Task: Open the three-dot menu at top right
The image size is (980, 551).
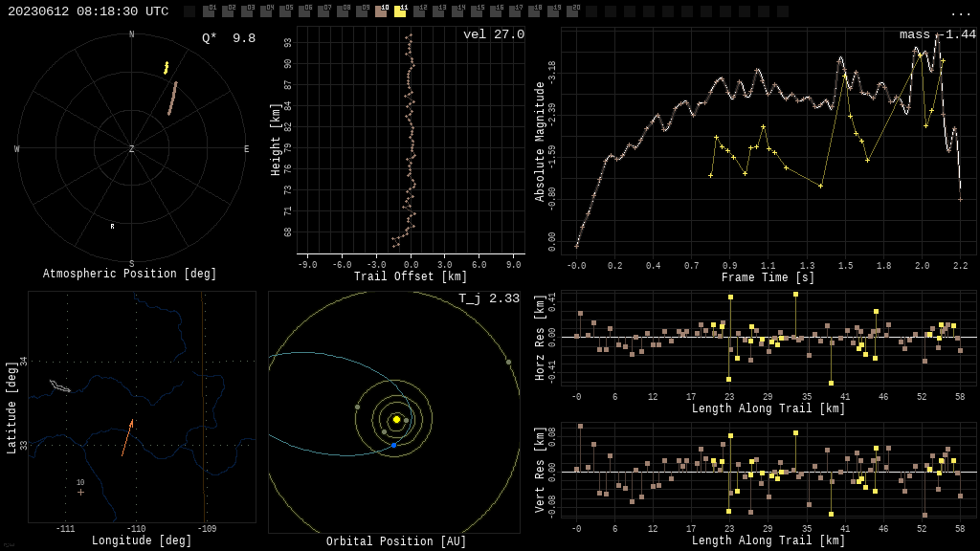Action: click(960, 13)
